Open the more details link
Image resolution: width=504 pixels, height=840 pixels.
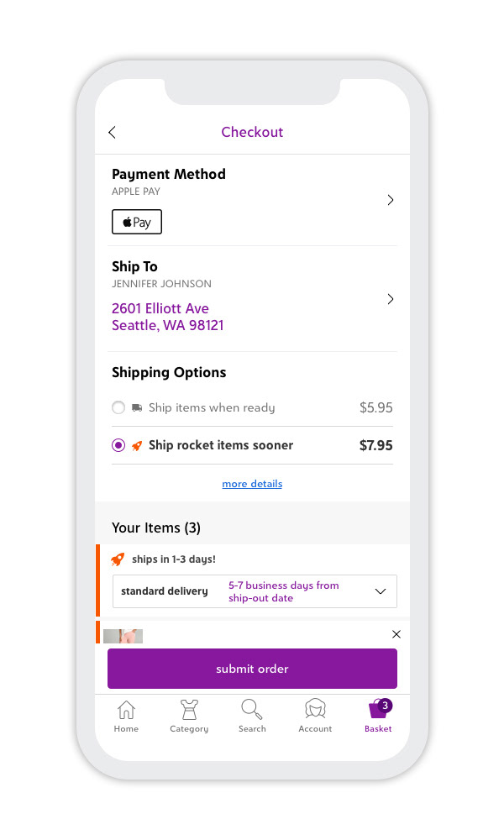252,484
